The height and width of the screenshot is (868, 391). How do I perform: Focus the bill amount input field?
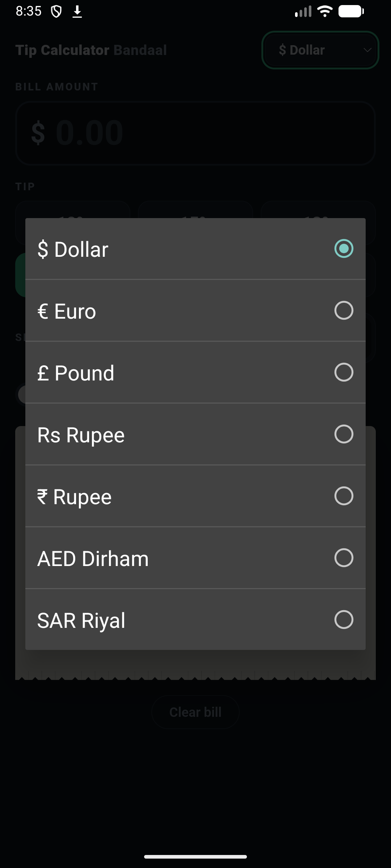point(195,133)
